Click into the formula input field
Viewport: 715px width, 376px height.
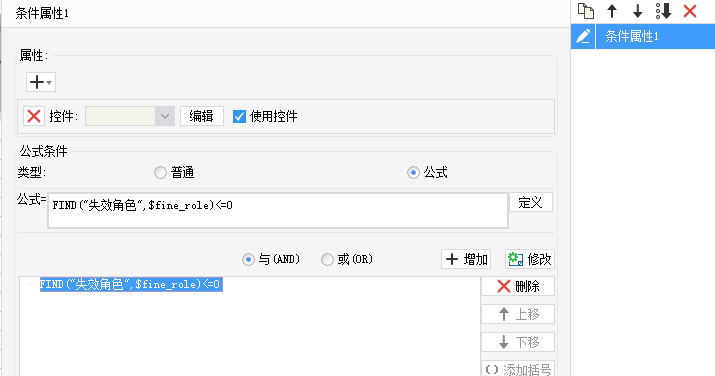[x=278, y=211]
